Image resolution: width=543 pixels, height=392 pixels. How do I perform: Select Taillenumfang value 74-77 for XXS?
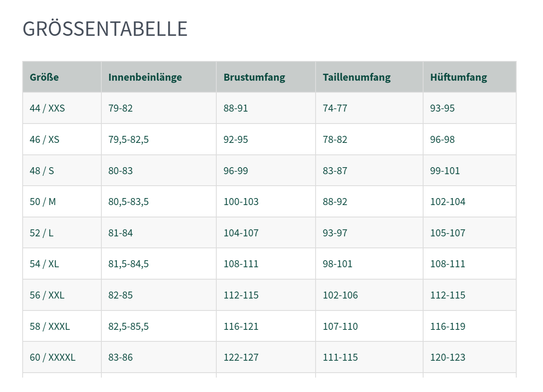point(335,108)
